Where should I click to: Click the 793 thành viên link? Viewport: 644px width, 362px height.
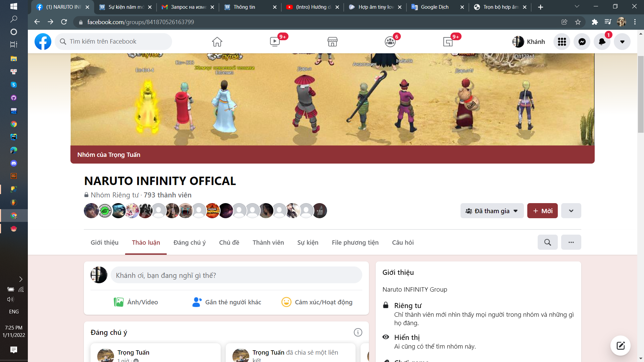click(167, 195)
